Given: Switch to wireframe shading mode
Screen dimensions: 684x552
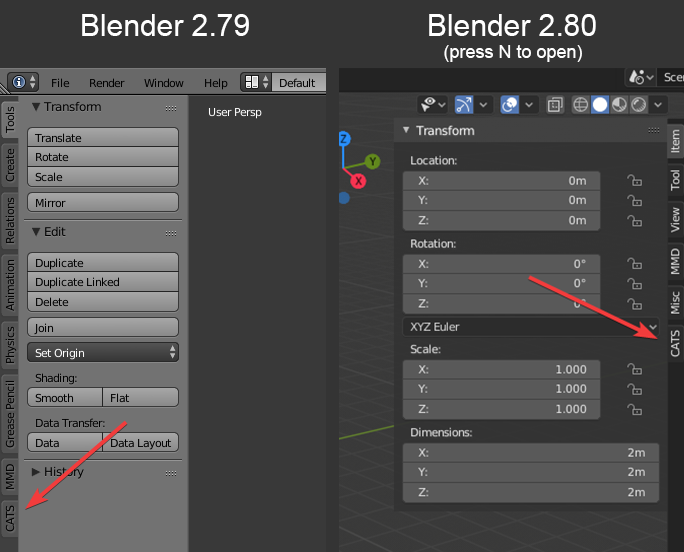Looking at the screenshot, I should (x=581, y=105).
